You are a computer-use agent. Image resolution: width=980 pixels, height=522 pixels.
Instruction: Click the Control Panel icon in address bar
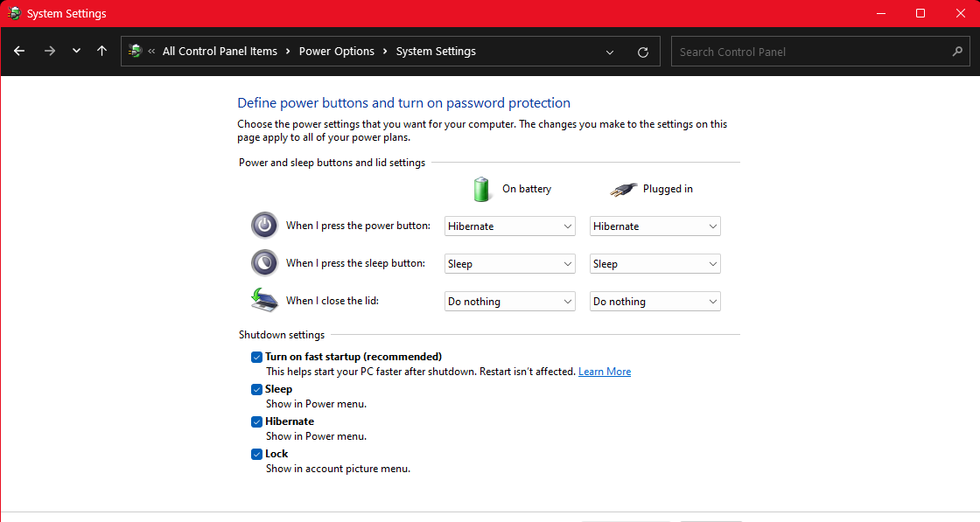(135, 52)
